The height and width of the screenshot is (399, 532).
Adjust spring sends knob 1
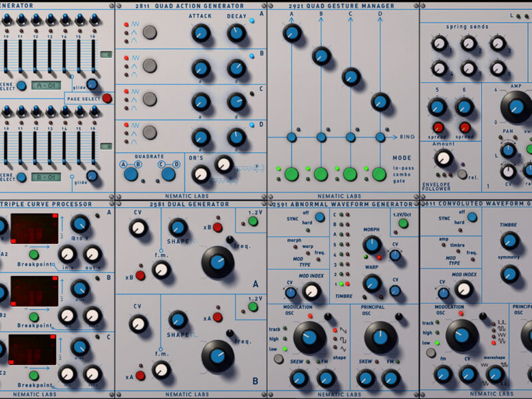point(439,44)
